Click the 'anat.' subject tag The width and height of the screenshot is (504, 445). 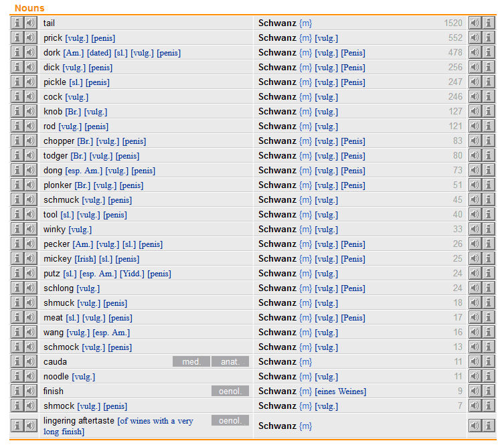[x=230, y=362]
